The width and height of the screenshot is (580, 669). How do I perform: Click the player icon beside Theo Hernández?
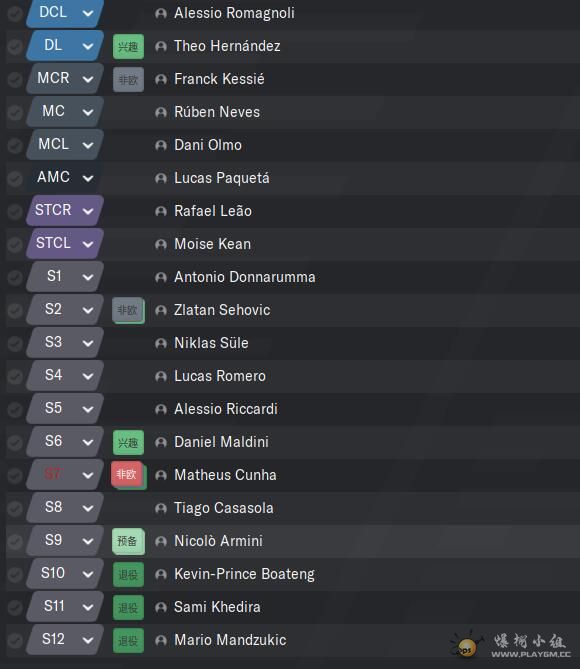click(161, 46)
